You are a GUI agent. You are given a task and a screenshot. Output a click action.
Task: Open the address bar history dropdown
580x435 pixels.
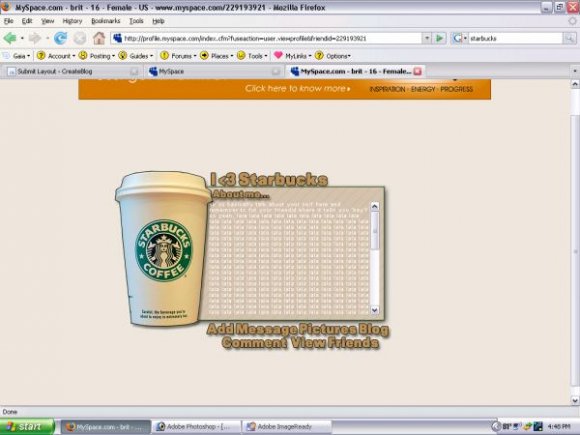(x=427, y=38)
